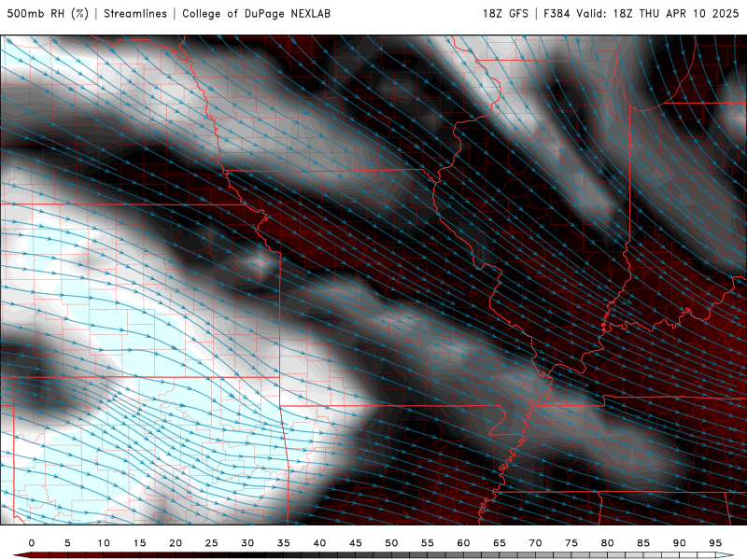747x560 pixels.
Task: Click the colorbar label '65'
Action: pyautogui.click(x=500, y=543)
